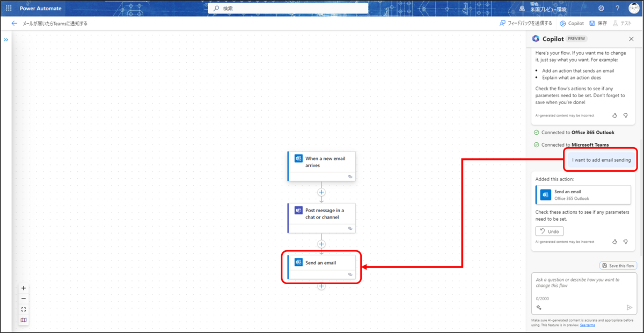The height and width of the screenshot is (333, 644).
Task: Open the sparkle prompt suggestions icon
Action: [x=539, y=307]
